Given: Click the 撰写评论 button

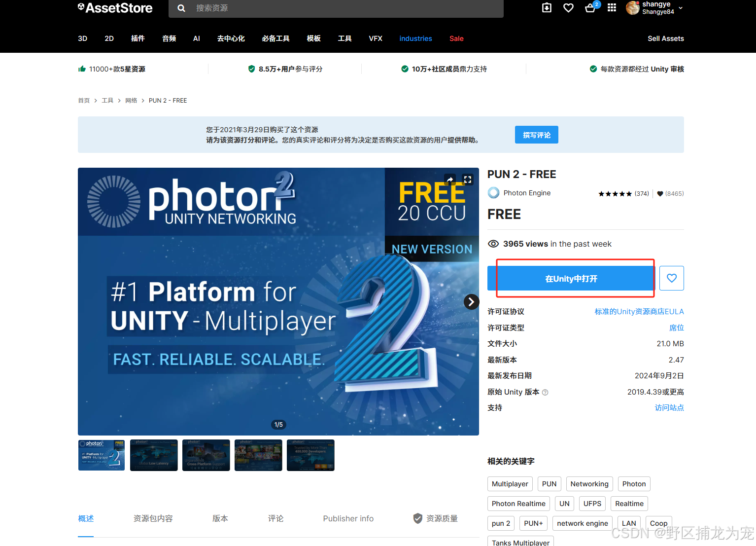Looking at the screenshot, I should 536,134.
